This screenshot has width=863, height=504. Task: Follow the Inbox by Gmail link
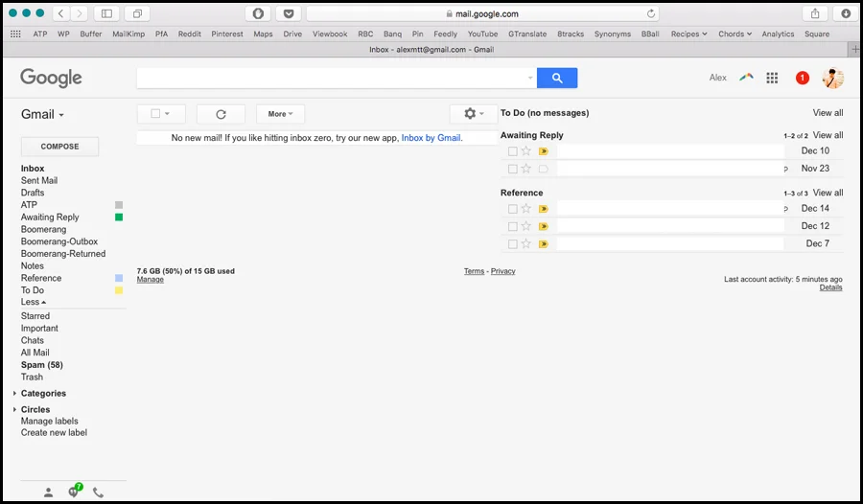431,138
